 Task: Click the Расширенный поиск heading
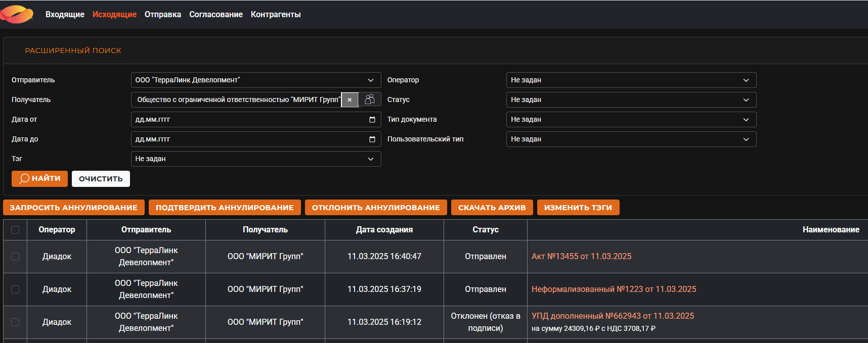[x=73, y=51]
